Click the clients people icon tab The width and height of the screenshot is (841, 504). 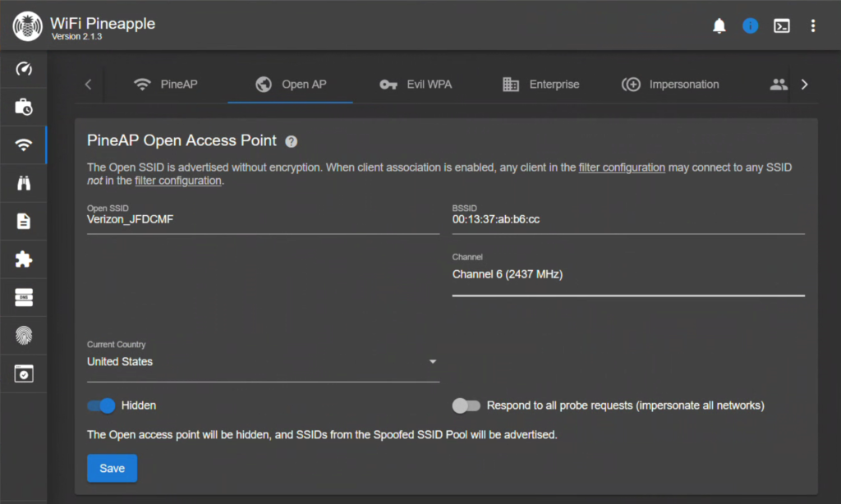(x=779, y=85)
